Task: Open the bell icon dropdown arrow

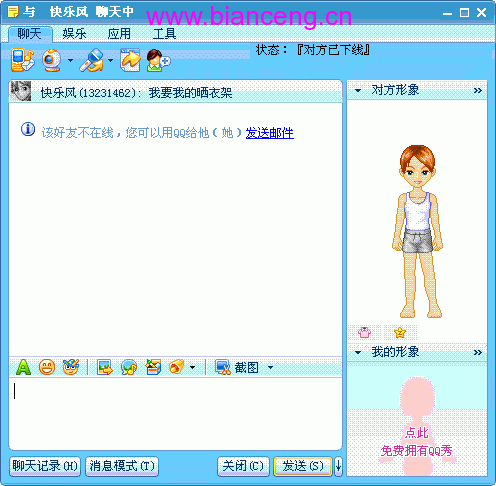Action: click(x=192, y=367)
